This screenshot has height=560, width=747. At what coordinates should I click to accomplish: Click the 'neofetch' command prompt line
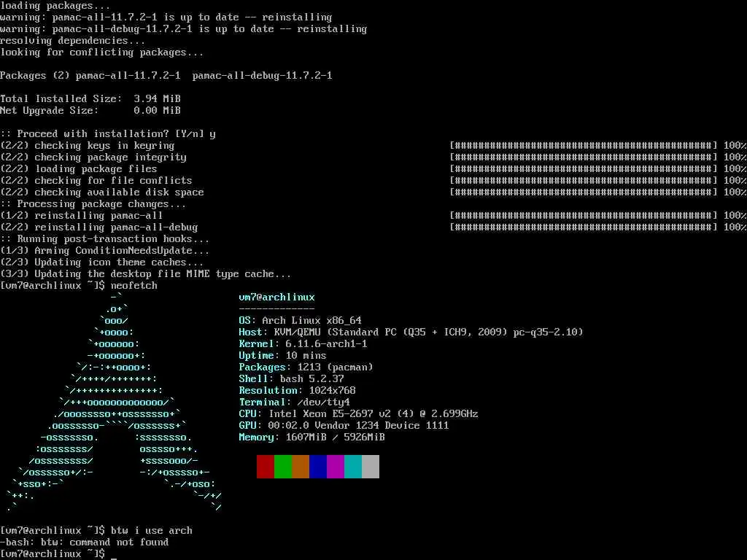tap(79, 286)
